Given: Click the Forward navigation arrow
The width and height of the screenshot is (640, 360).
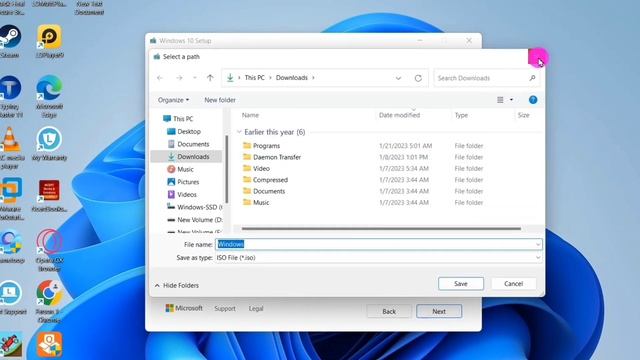Looking at the screenshot, I should pyautogui.click(x=179, y=78).
